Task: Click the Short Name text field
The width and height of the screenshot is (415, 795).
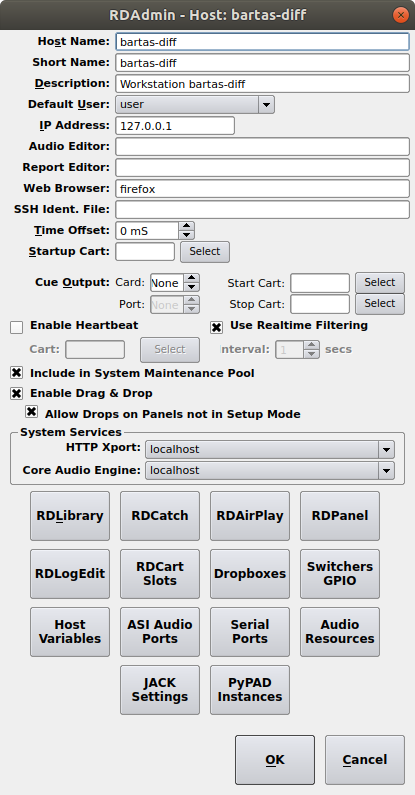Action: click(262, 63)
